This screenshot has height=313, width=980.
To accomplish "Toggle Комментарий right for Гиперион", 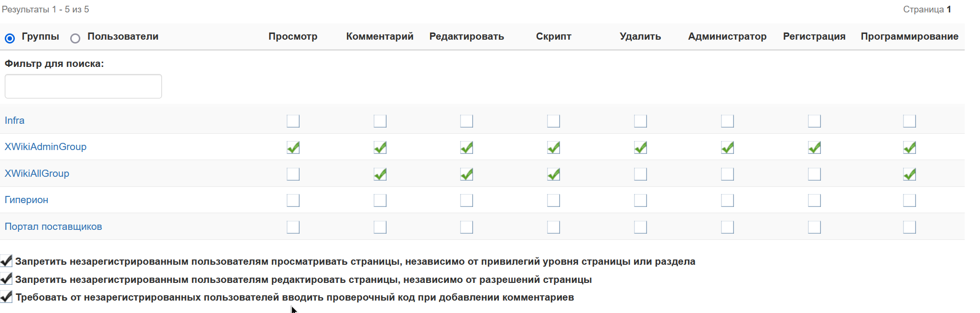I will pyautogui.click(x=380, y=200).
